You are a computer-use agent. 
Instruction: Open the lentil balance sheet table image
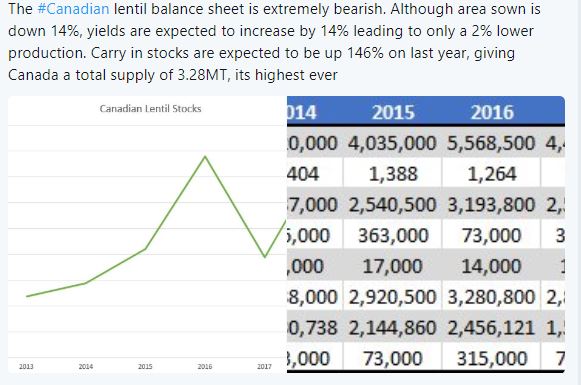(426, 235)
